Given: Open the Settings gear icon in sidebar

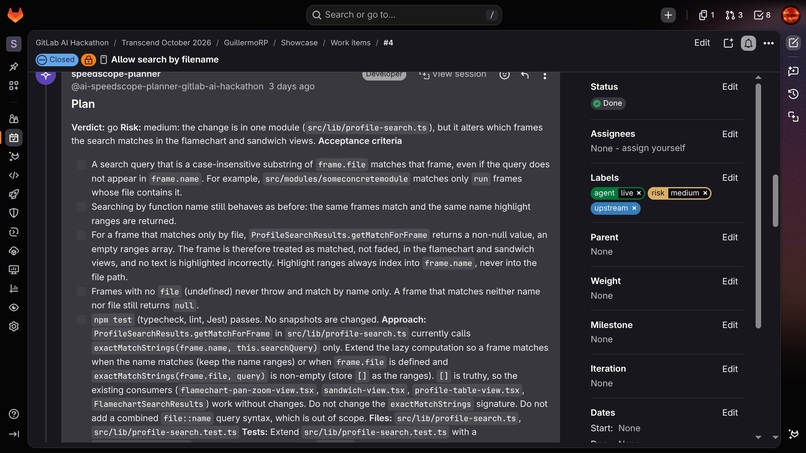Looking at the screenshot, I should (14, 327).
